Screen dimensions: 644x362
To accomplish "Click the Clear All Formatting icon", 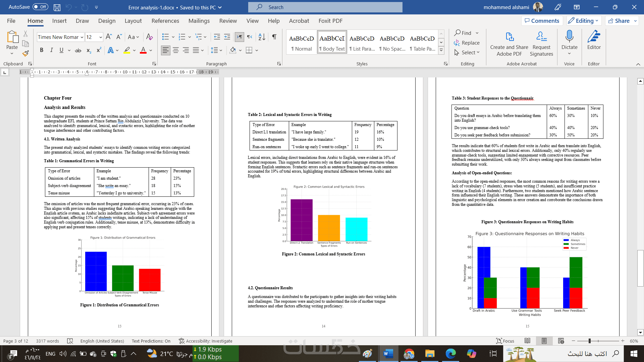I will (x=150, y=37).
